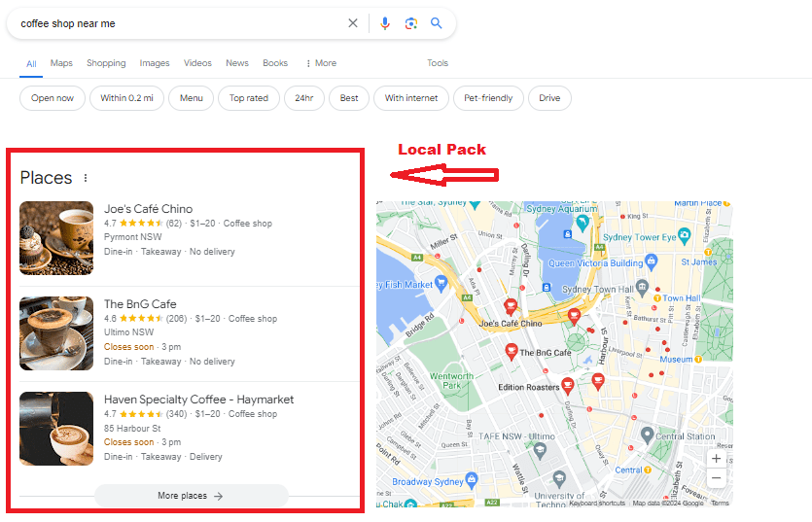
Task: Zoom out on the map with minus
Action: point(716,478)
